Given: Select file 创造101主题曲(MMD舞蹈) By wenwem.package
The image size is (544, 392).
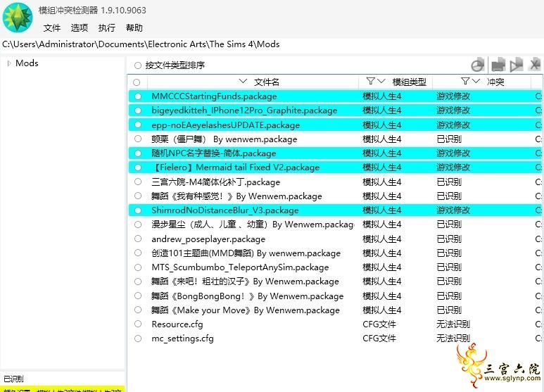Looking at the screenshot, I should click(x=246, y=253).
